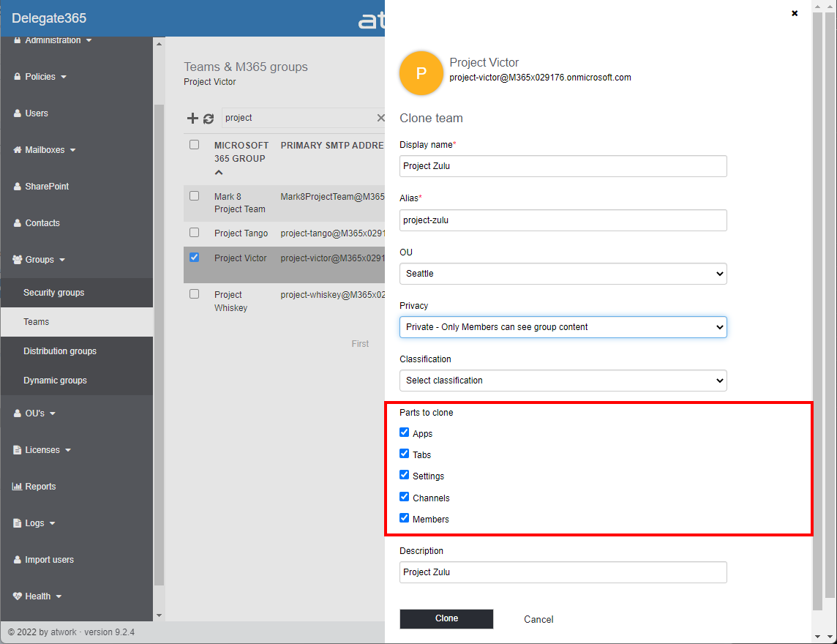The height and width of the screenshot is (644, 837).
Task: Open the OU dropdown showing Seattle
Action: coord(563,274)
